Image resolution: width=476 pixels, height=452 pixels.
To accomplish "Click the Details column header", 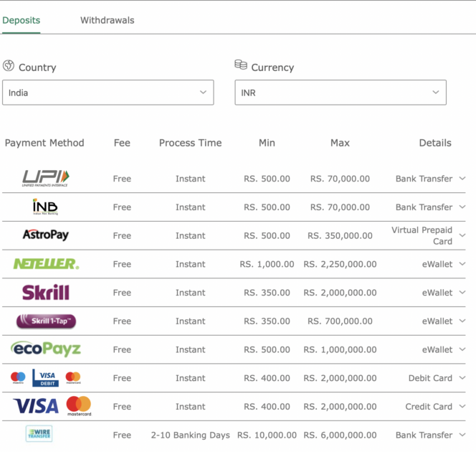I will (x=435, y=143).
